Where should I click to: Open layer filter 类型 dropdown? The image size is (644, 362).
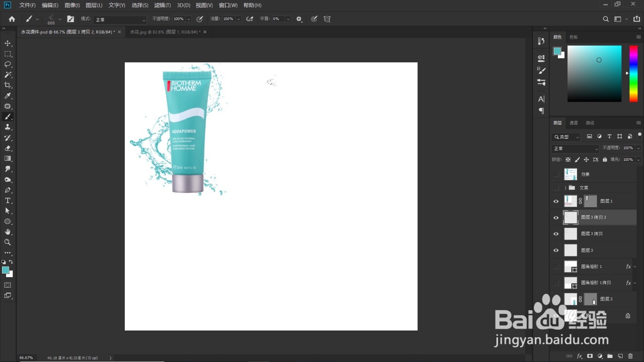pyautogui.click(x=566, y=137)
